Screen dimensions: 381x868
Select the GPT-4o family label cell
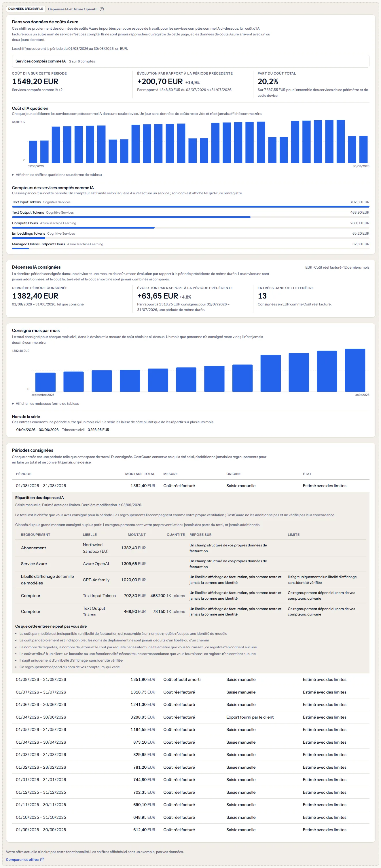(x=96, y=580)
